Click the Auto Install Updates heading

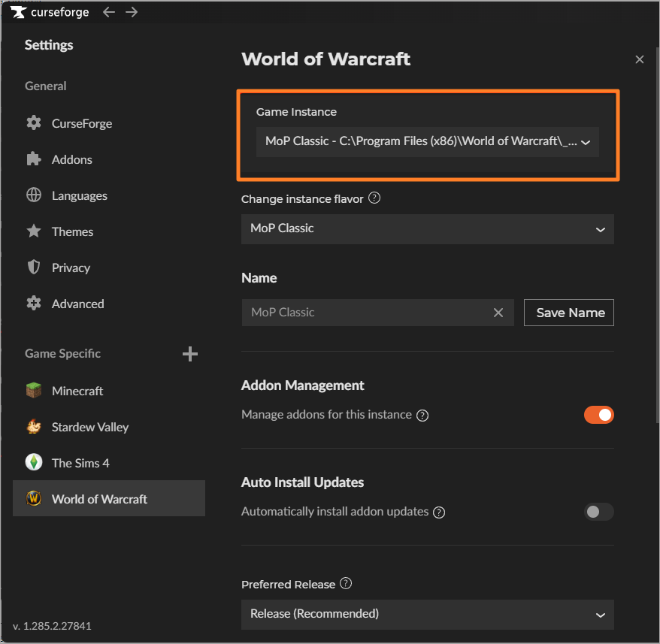[302, 482]
